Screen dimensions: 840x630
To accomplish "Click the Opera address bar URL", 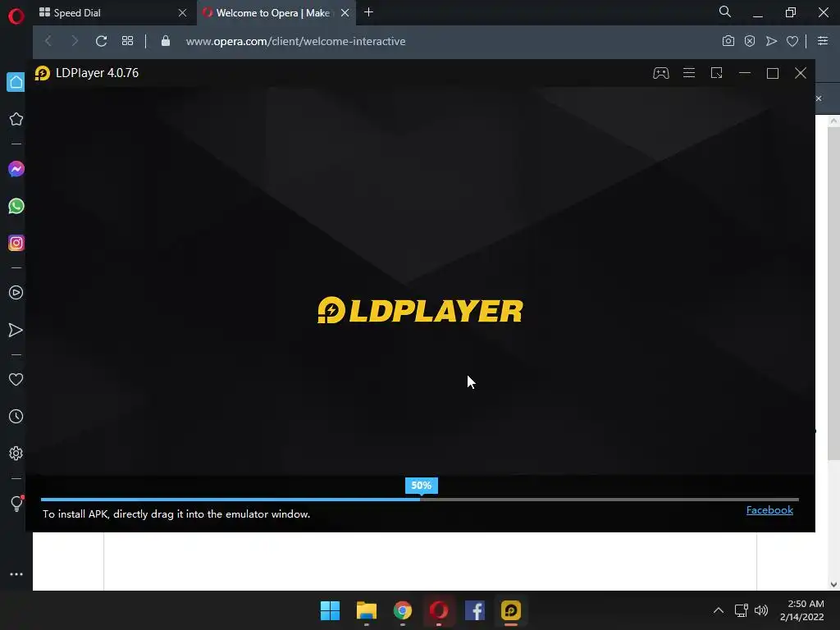I will [295, 41].
